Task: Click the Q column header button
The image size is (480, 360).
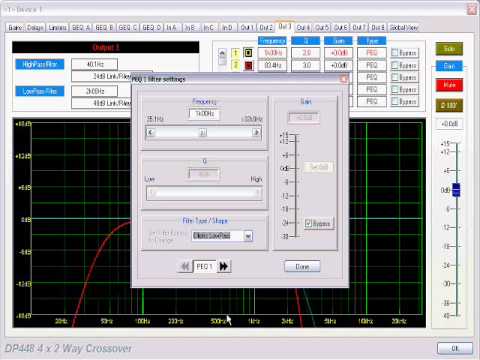Action: pyautogui.click(x=306, y=41)
